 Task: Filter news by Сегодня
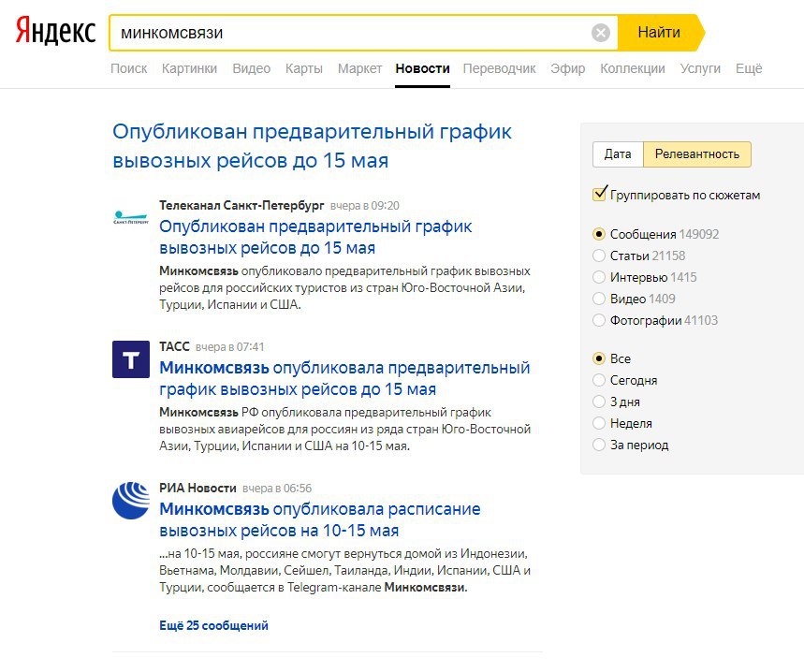(599, 380)
